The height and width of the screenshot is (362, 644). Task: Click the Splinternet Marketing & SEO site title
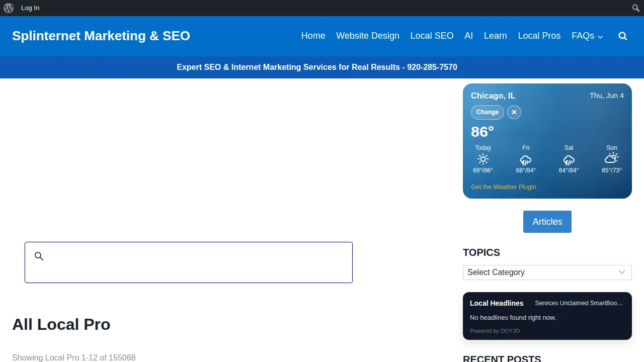tap(101, 36)
